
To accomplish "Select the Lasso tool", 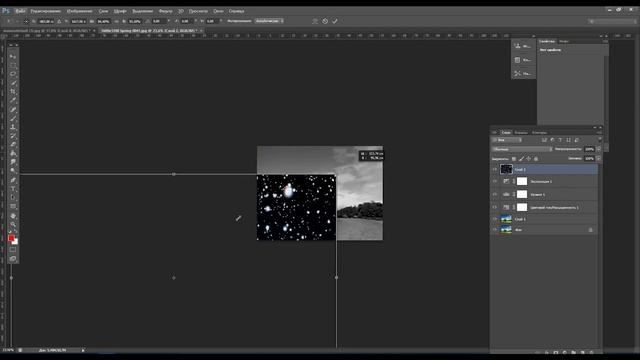I will pyautogui.click(x=13, y=74).
